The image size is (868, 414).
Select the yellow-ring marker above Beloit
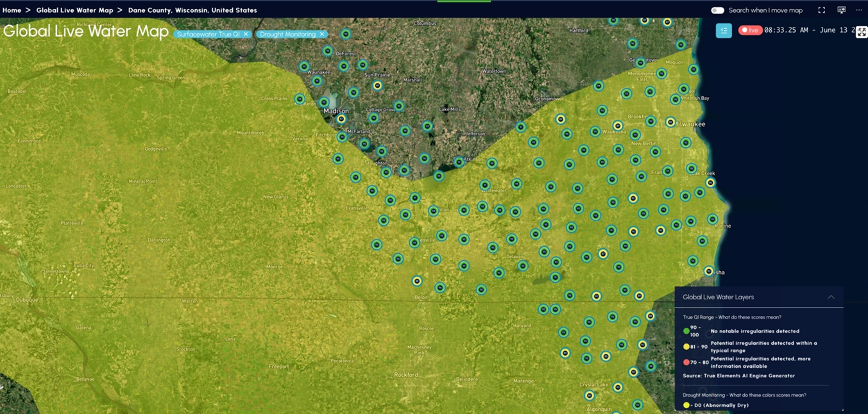[x=417, y=281]
